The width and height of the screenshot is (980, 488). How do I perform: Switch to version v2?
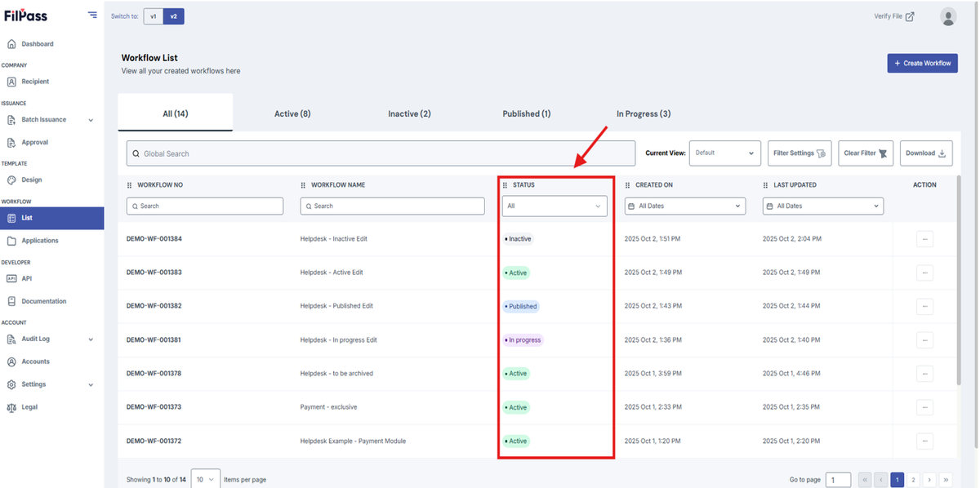coord(174,16)
